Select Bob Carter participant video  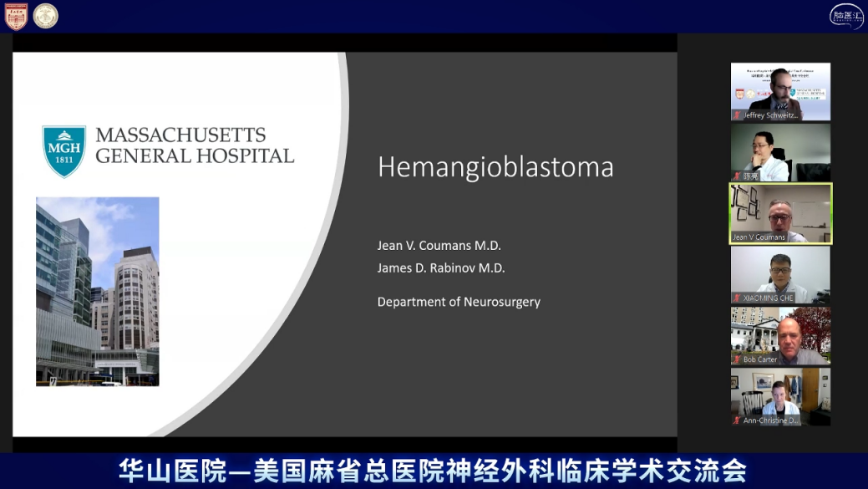[780, 336]
